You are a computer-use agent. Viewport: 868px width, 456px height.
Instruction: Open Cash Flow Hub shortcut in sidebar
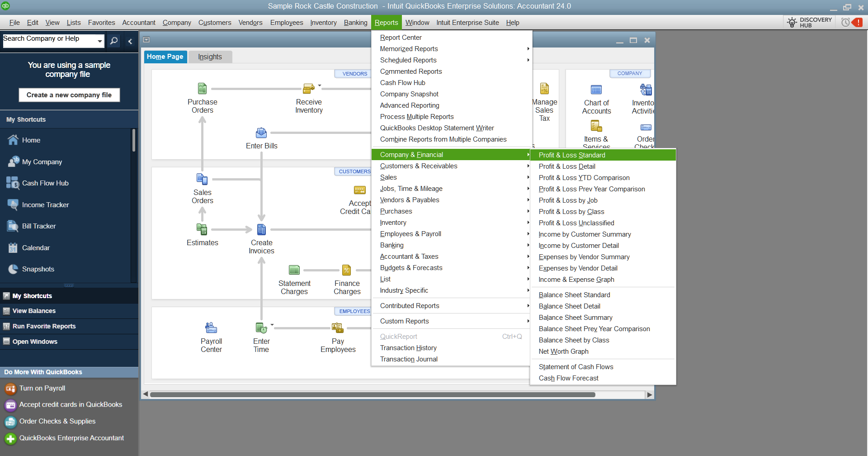(x=45, y=183)
